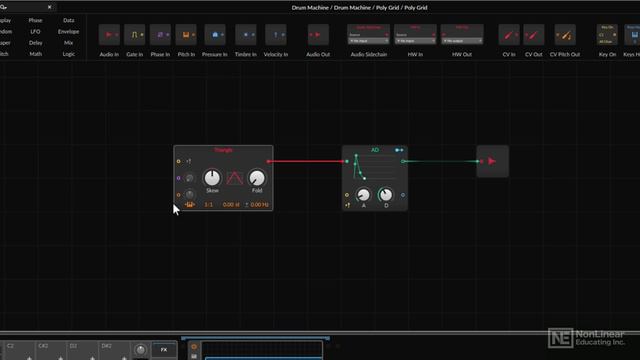Select the Triangle module title

[223, 150]
